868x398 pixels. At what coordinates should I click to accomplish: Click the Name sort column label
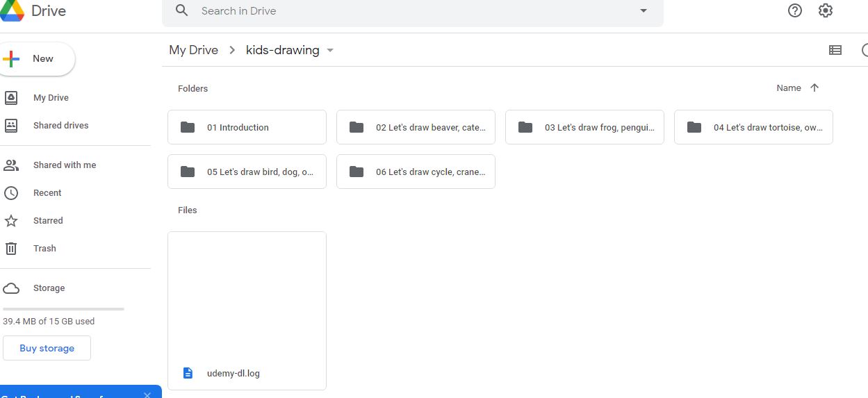click(789, 88)
